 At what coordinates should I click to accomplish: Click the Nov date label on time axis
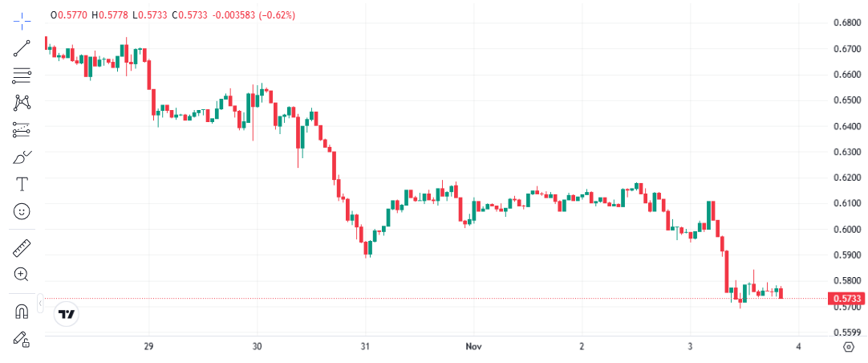(473, 346)
